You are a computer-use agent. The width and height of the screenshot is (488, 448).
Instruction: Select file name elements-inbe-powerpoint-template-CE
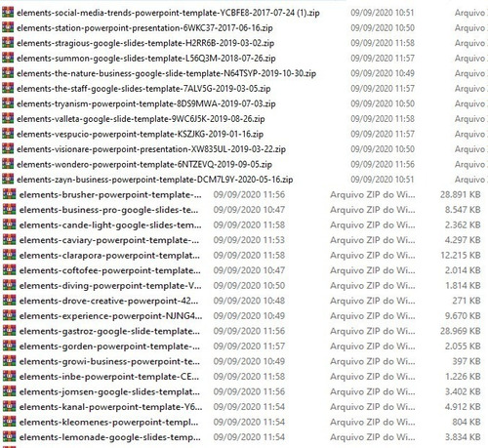click(x=109, y=377)
